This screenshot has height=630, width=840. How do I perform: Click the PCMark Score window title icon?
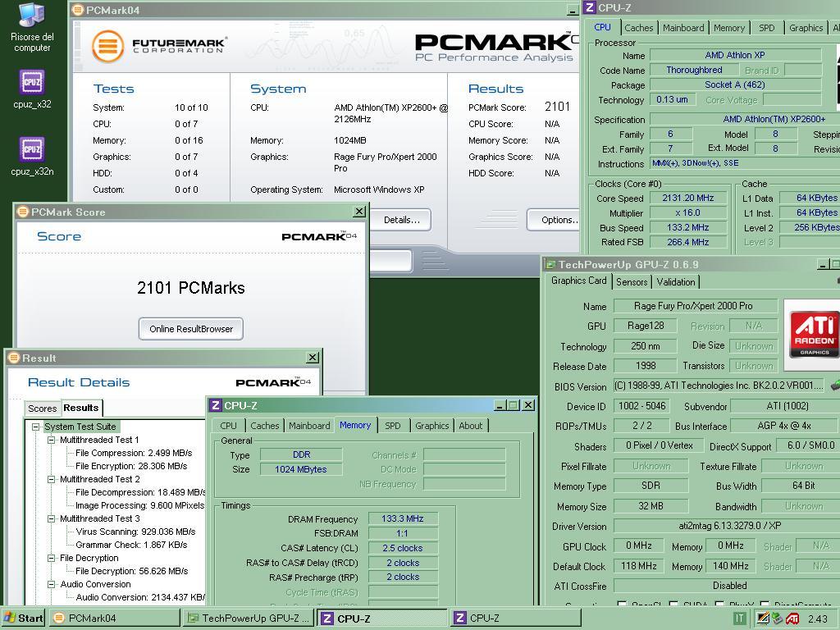point(22,212)
